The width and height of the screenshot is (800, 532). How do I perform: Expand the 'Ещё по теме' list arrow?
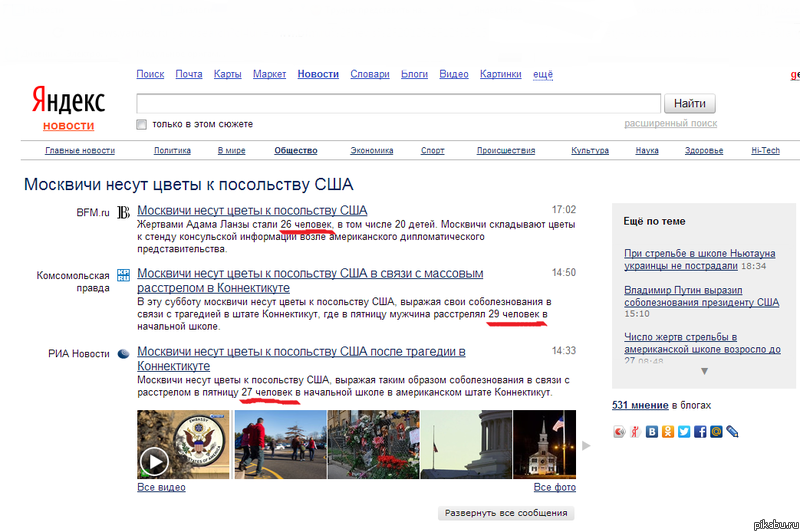[704, 371]
